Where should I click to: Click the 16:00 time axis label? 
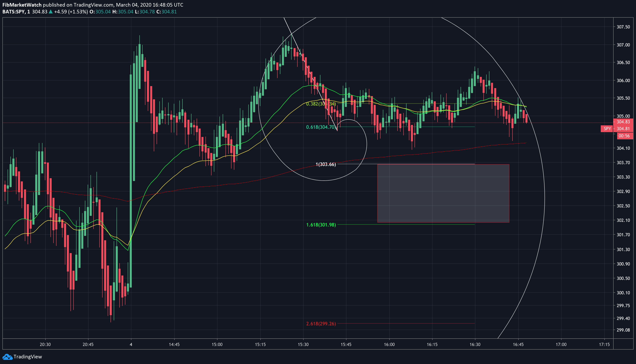coord(389,345)
